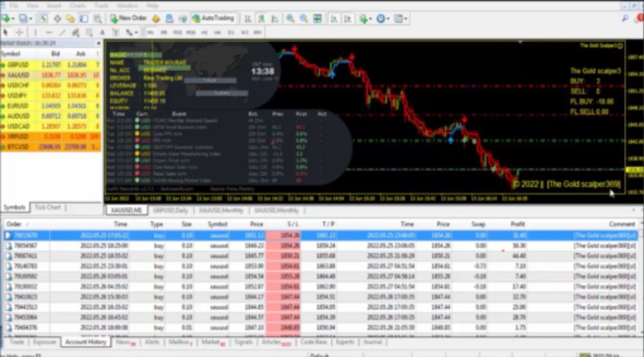644x357 pixels.
Task: Expand the periodicity dropdown arrow
Action: (387, 19)
